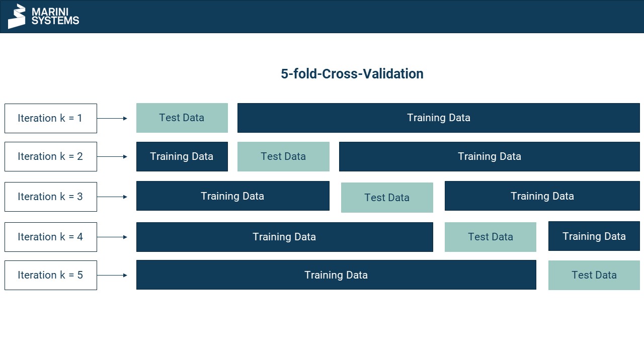Viewport: 644px width, 362px height.
Task: Select the right Training Data block in iteration 3
Action: pos(542,196)
